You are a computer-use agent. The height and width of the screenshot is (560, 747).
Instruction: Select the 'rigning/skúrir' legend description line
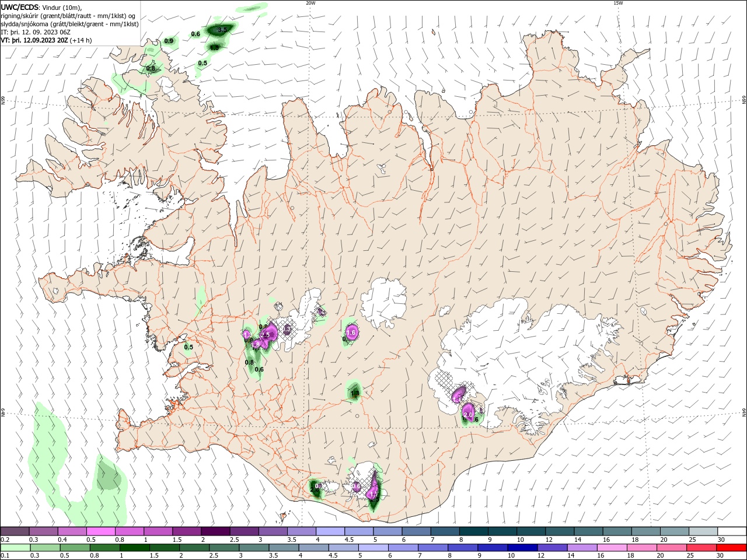[68, 16]
